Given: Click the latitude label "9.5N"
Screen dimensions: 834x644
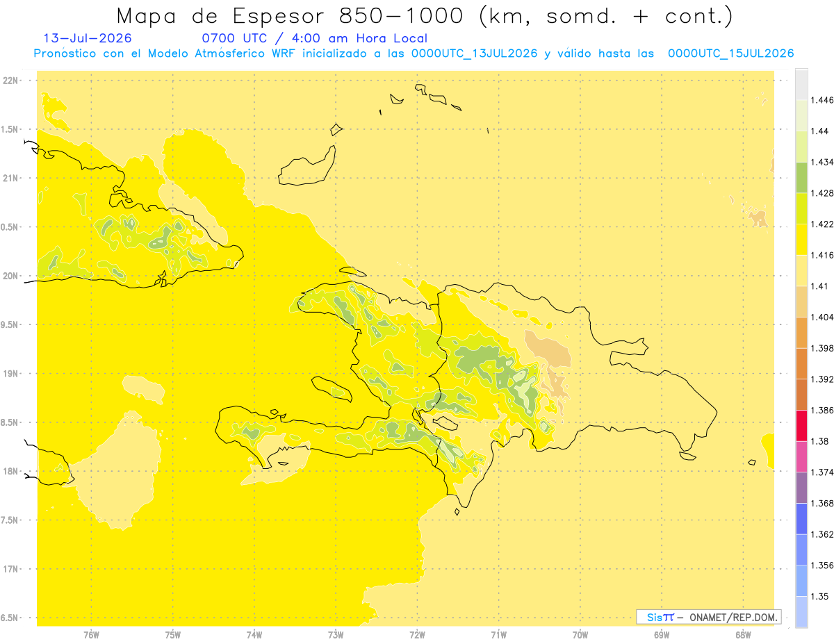Looking at the screenshot, I should click(x=10, y=324).
